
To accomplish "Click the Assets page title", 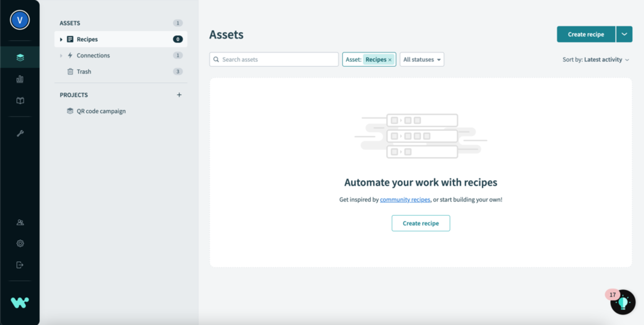I will click(226, 35).
